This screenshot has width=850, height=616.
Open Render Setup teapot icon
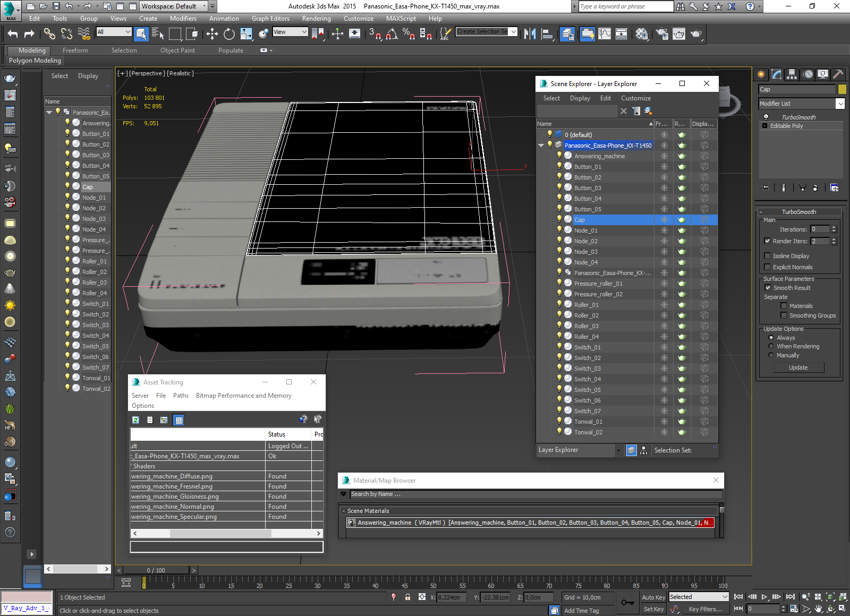[661, 34]
